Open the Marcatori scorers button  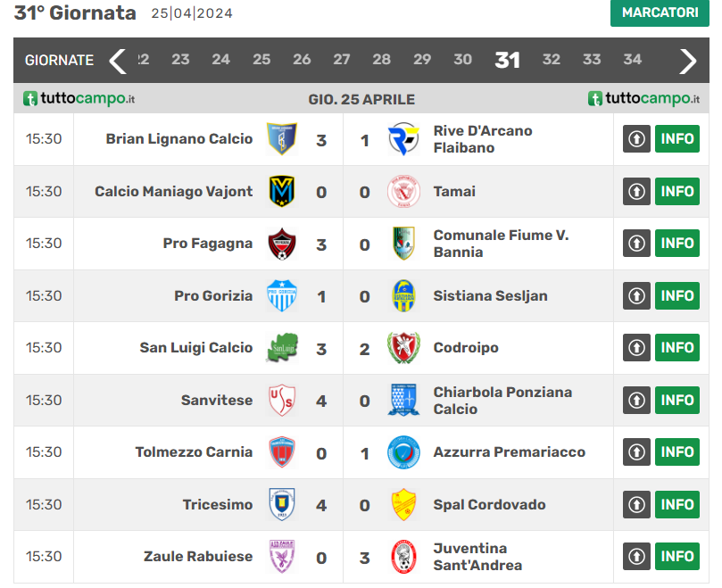tap(660, 12)
